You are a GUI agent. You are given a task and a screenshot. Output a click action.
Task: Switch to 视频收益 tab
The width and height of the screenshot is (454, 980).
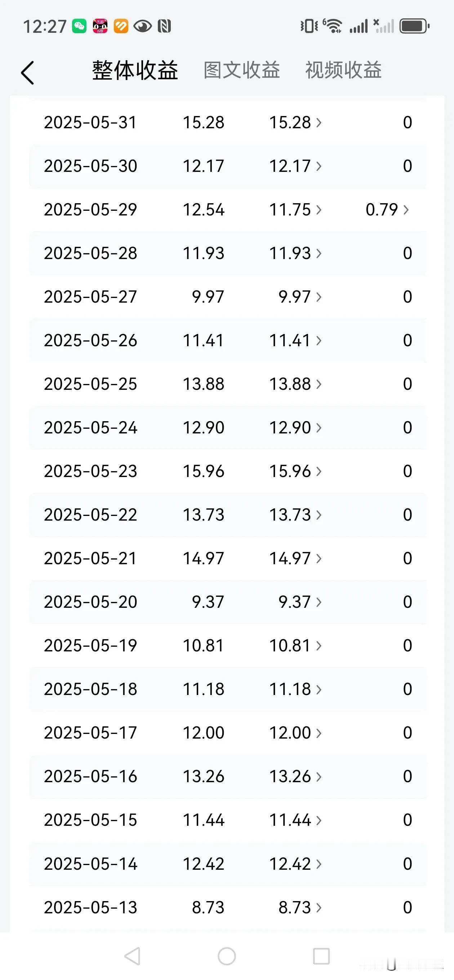[344, 70]
